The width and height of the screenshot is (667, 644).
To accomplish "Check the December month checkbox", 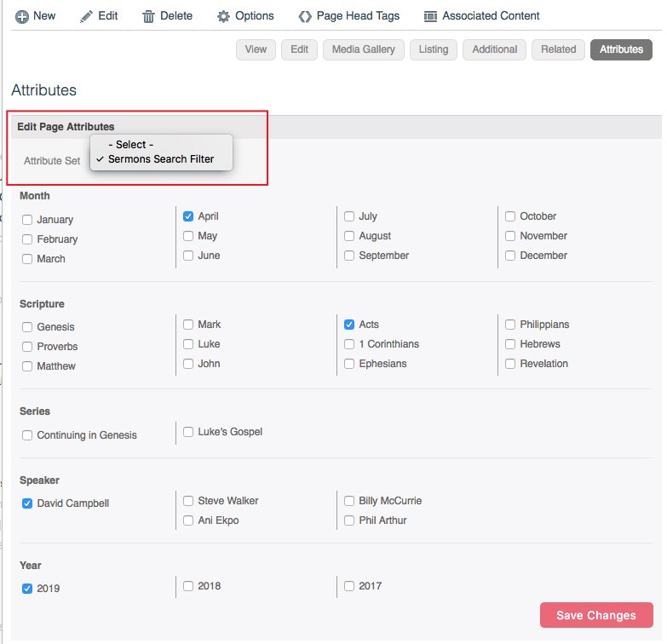I will click(x=510, y=256).
